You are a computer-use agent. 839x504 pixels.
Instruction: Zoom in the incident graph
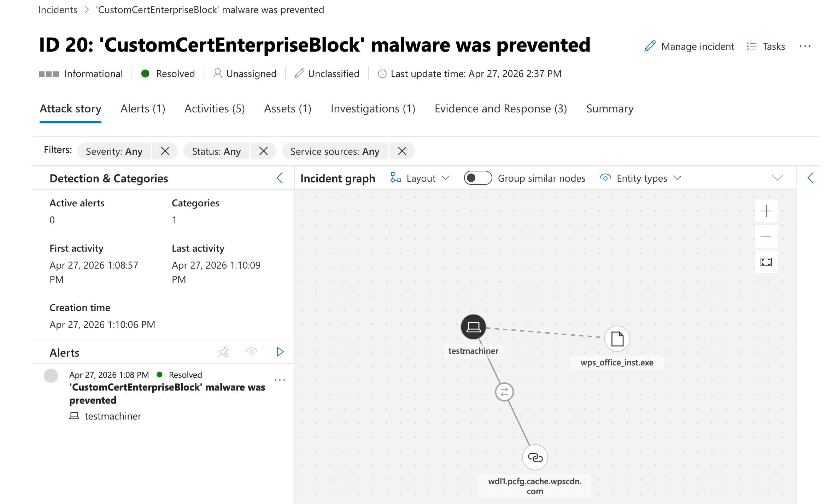766,211
